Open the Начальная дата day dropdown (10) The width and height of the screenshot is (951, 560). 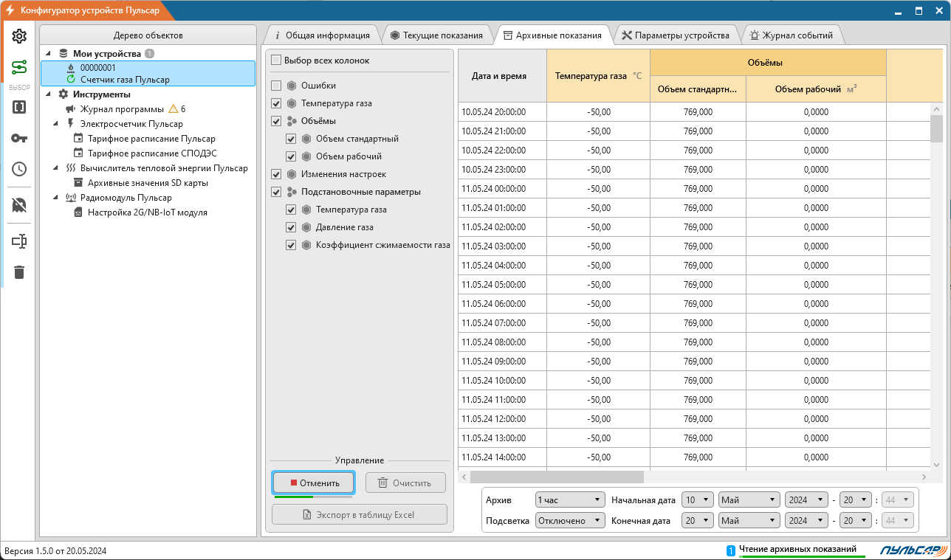698,499
